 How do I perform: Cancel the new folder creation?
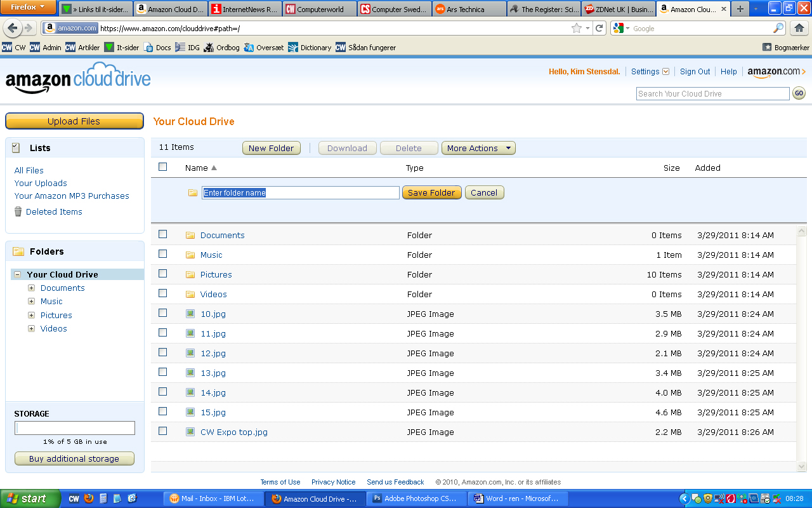[484, 192]
